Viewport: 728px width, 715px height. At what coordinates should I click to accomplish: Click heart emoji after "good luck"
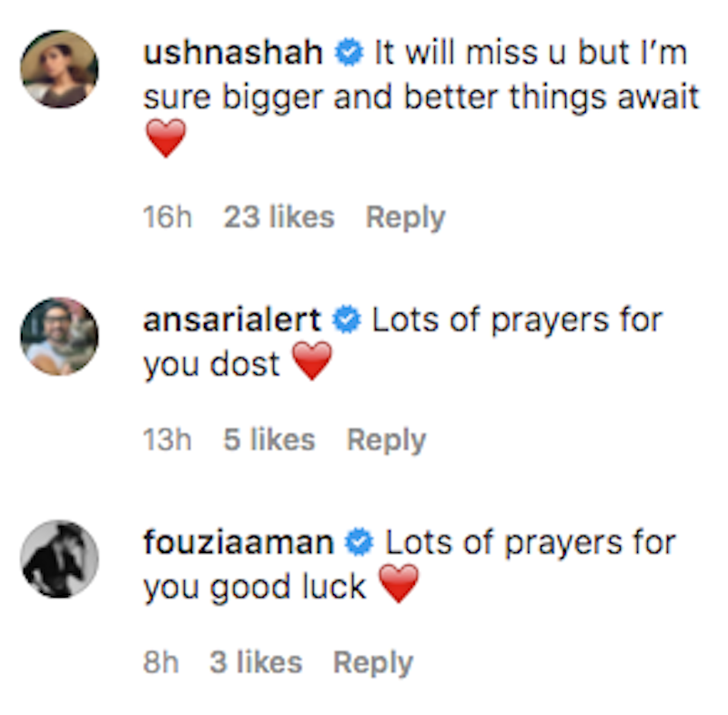pyautogui.click(x=399, y=586)
